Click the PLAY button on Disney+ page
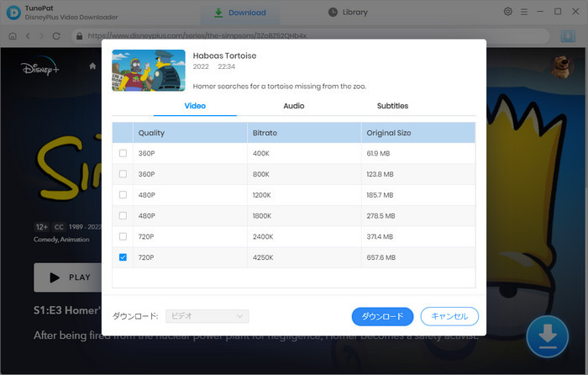This screenshot has width=588, height=375. click(68, 277)
